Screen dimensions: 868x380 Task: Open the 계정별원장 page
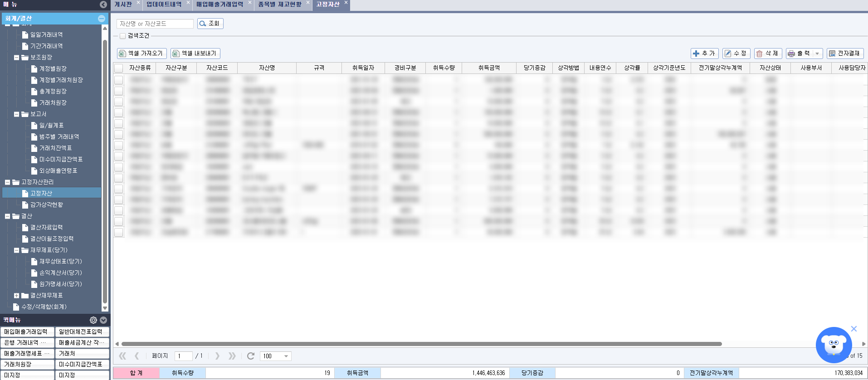(53, 69)
